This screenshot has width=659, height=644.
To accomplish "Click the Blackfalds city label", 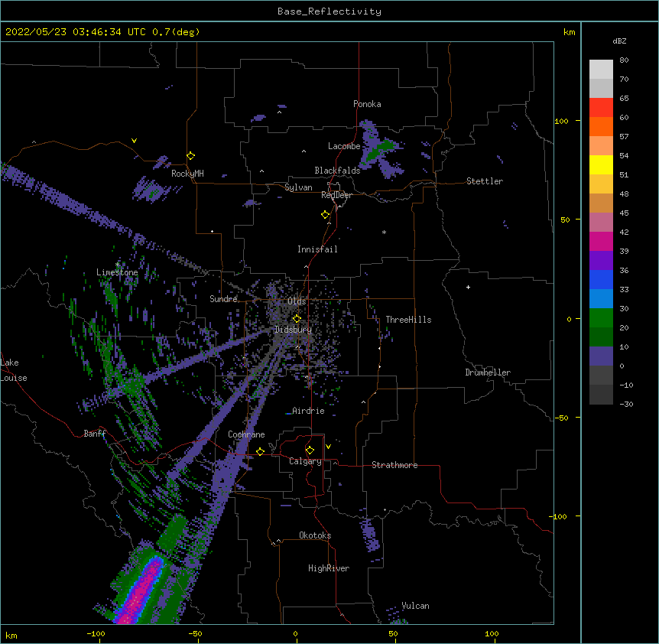I will click(x=337, y=171).
